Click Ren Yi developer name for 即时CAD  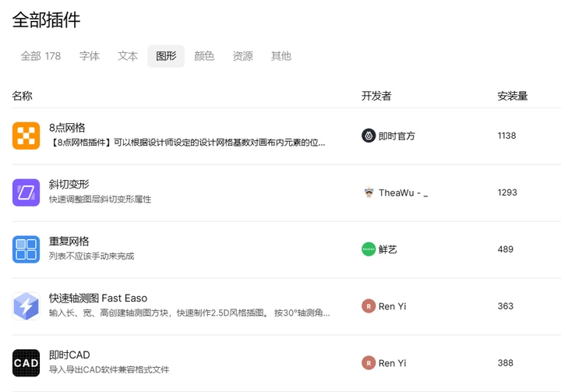[392, 363]
